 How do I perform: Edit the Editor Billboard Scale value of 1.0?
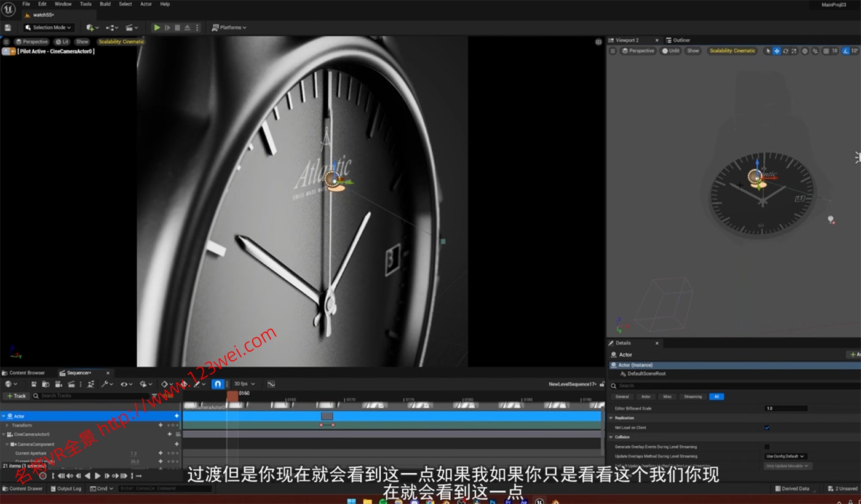[x=787, y=408]
